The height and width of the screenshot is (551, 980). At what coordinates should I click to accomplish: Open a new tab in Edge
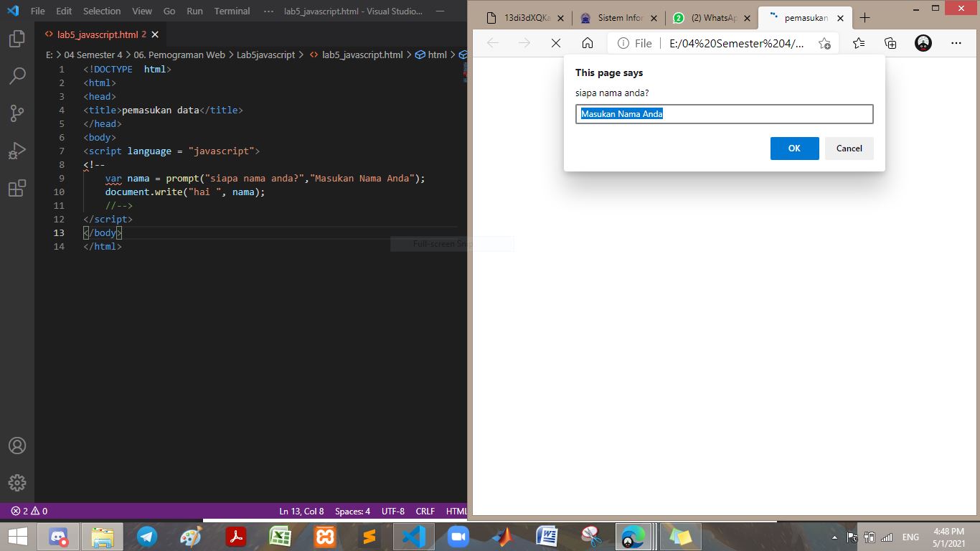[x=864, y=18]
